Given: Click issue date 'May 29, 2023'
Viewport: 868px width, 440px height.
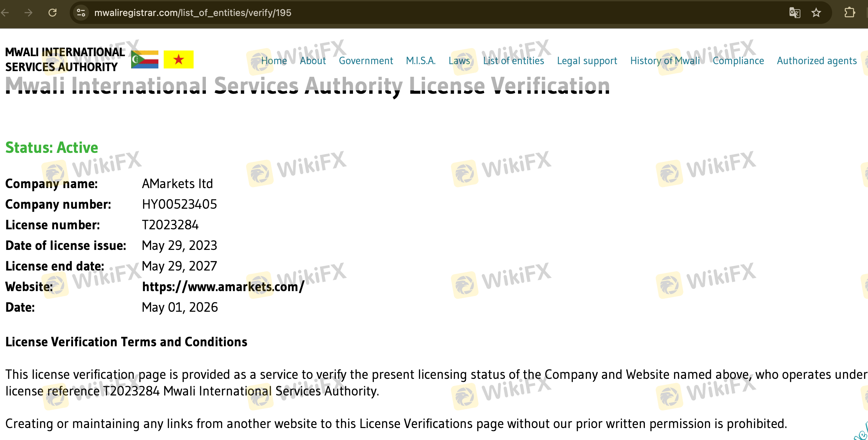Looking at the screenshot, I should [179, 246].
